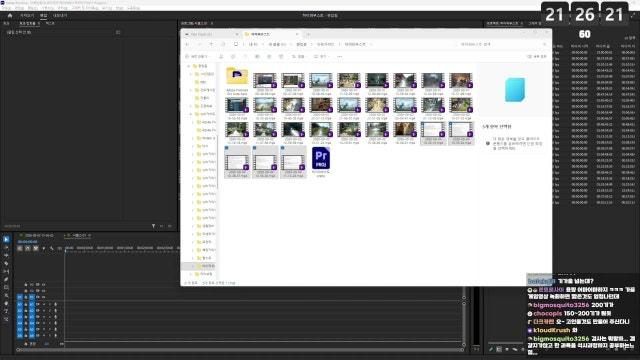Select the Type tool in tools panel
640x360 pixels.
[x=6, y=311]
